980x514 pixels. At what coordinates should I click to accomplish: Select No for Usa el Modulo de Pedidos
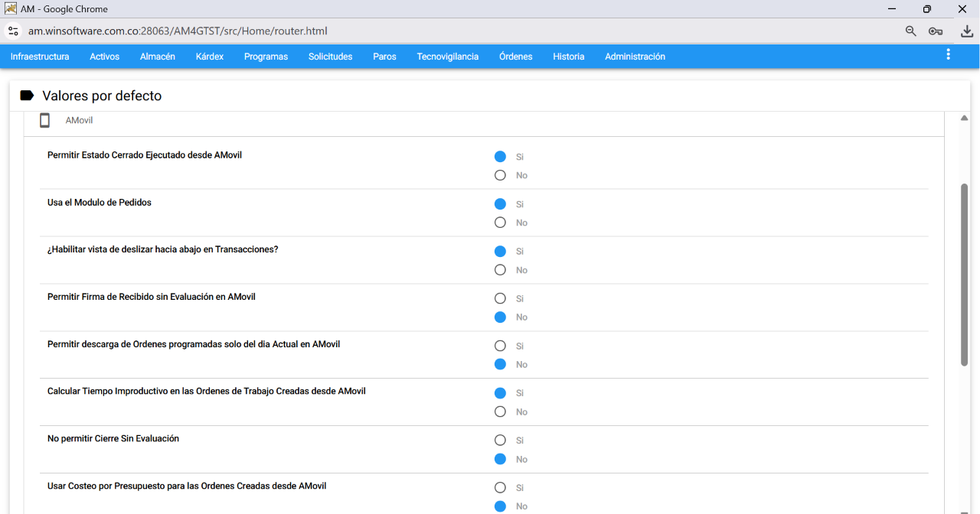pos(500,223)
